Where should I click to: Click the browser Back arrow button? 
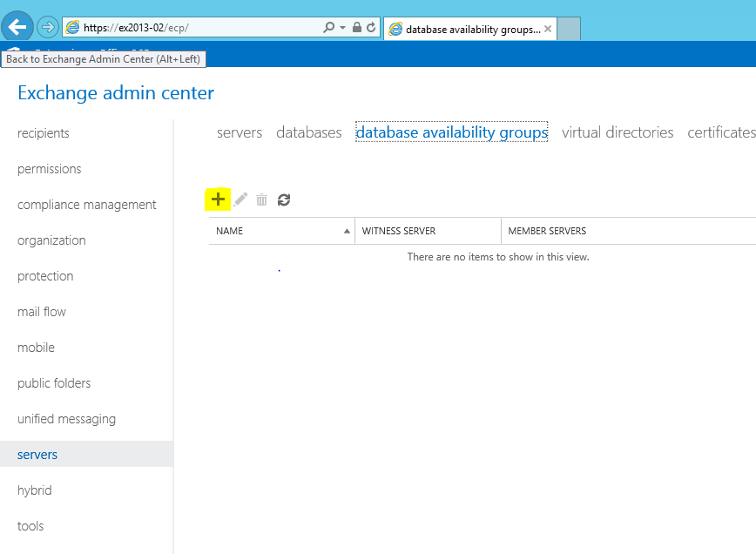click(x=17, y=27)
